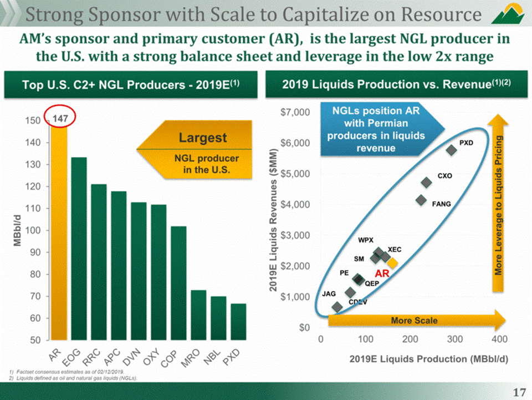The image size is (532, 400).
Task: Click the QEP label
Action: [372, 283]
